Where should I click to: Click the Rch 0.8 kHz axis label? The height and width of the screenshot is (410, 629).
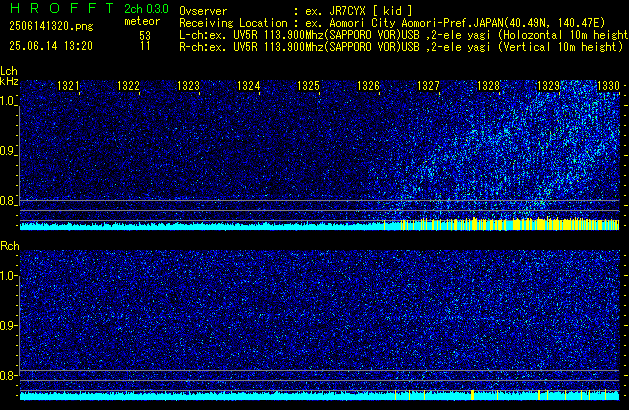(8, 375)
